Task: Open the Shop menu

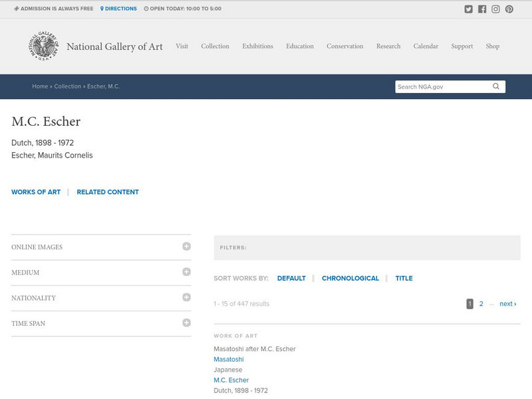Action: coord(492,46)
